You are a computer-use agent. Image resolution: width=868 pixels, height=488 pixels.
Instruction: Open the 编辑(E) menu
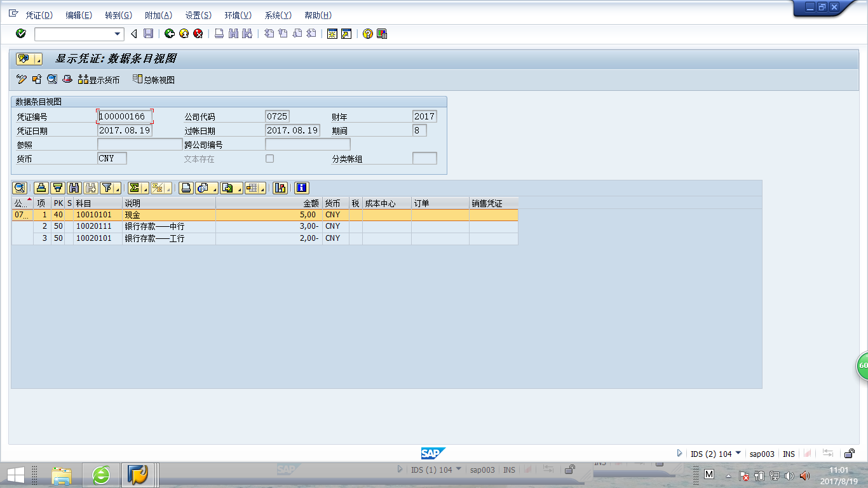click(x=79, y=15)
